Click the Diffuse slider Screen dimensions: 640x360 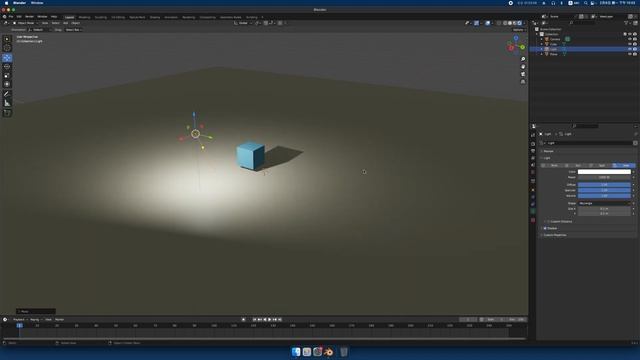tap(604, 185)
